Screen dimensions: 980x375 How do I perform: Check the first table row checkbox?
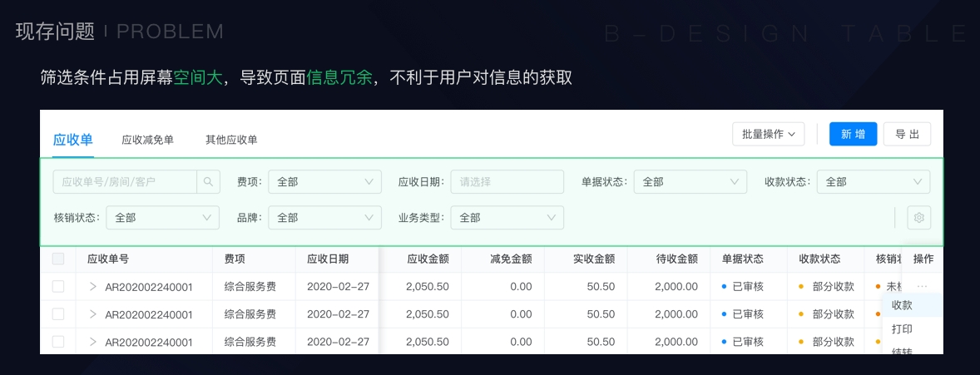tap(58, 286)
